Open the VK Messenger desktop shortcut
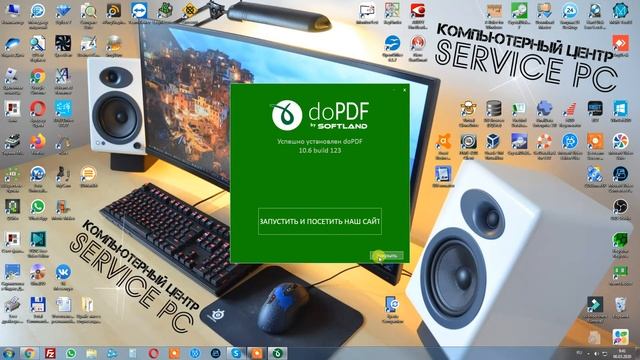The image size is (640, 360). pyautogui.click(x=63, y=276)
